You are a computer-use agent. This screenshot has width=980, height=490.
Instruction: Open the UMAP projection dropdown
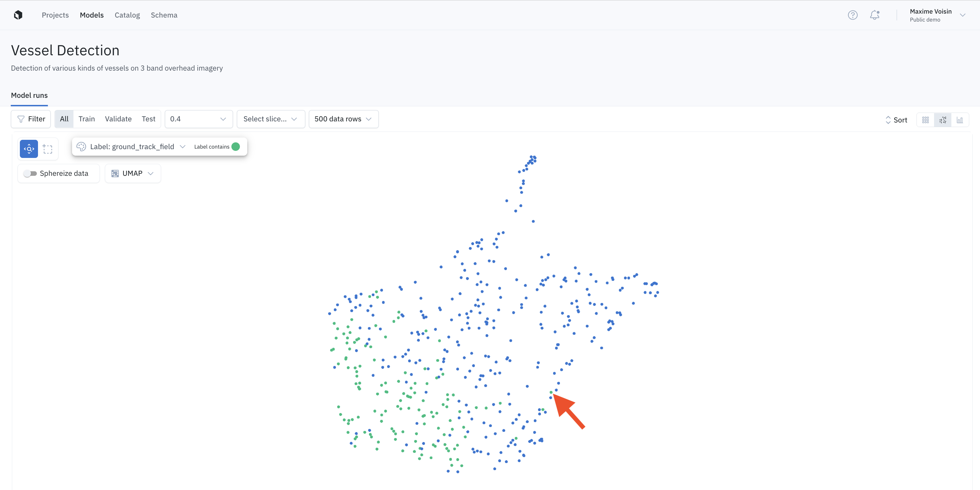click(133, 174)
